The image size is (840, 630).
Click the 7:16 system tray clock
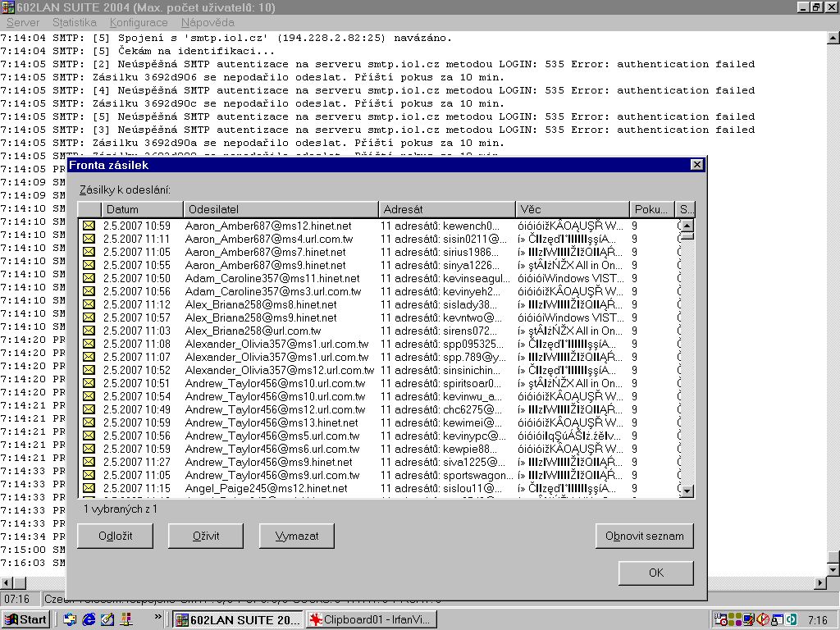[x=818, y=620]
